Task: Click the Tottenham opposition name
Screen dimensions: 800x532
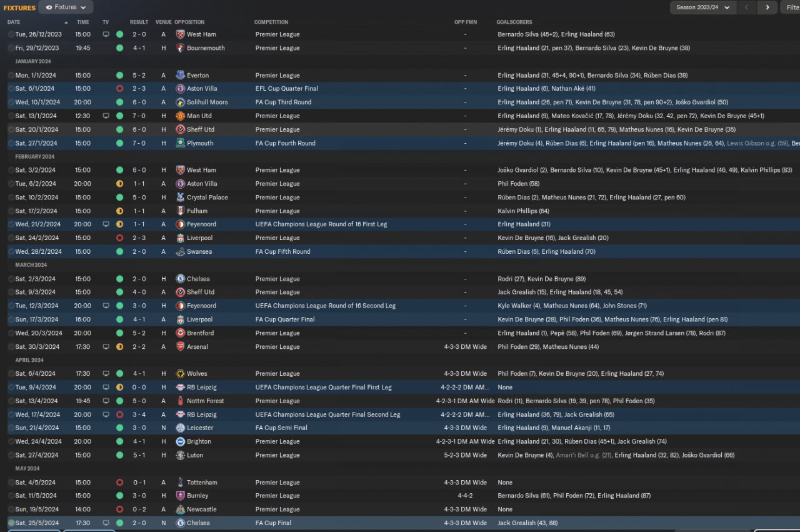Action: [202, 483]
